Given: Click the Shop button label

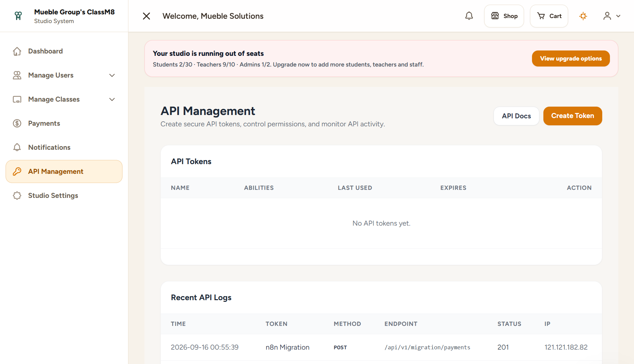Looking at the screenshot, I should (510, 16).
